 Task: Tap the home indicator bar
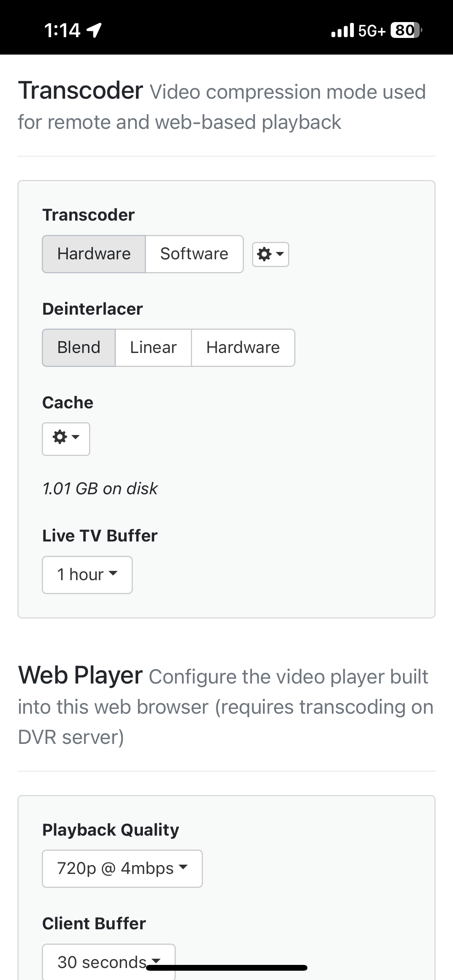point(226,968)
